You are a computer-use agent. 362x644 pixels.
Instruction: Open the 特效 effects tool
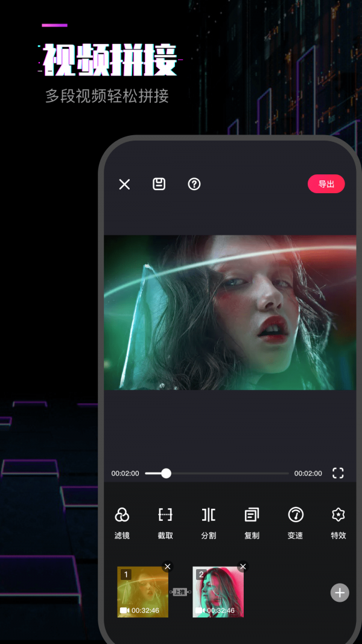pyautogui.click(x=338, y=522)
